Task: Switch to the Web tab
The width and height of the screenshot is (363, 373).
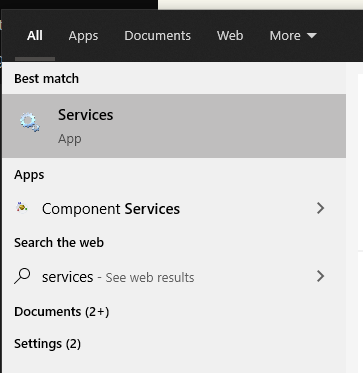Action: pyautogui.click(x=230, y=36)
